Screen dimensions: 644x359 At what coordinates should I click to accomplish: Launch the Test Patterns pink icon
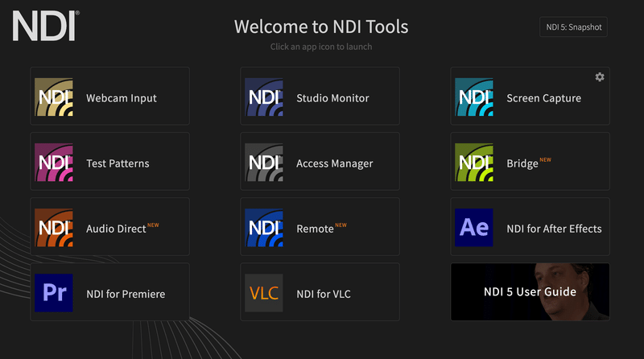[54, 163]
